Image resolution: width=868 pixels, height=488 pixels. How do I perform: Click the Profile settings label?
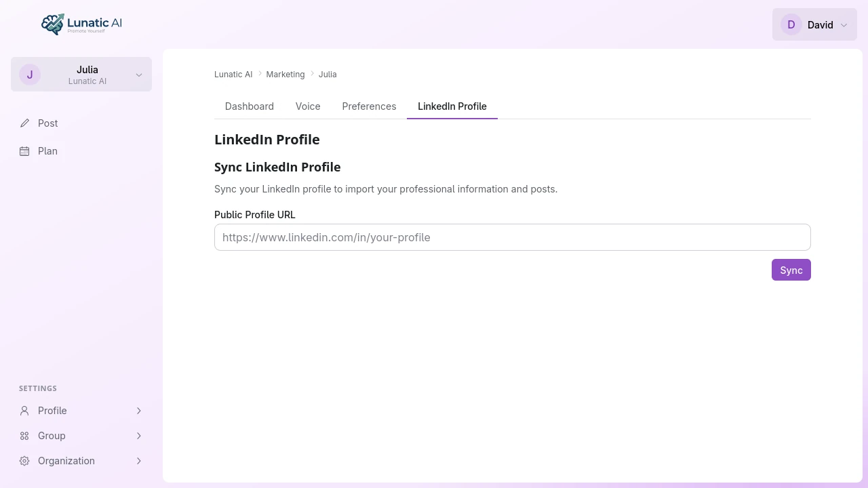pos(52,411)
